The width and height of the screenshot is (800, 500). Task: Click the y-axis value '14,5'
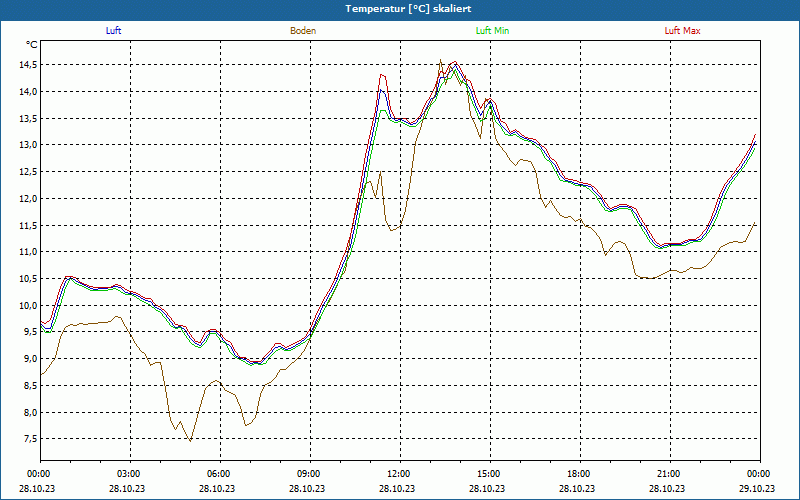29,65
